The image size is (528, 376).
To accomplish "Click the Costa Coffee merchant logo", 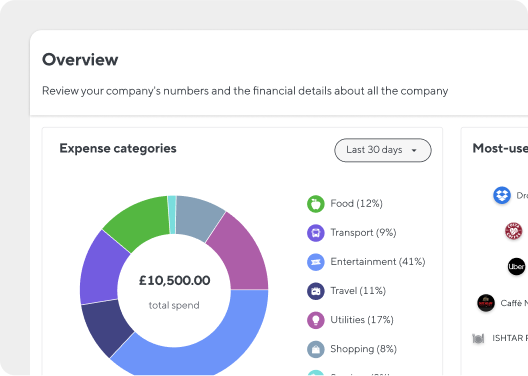I will tap(513, 231).
